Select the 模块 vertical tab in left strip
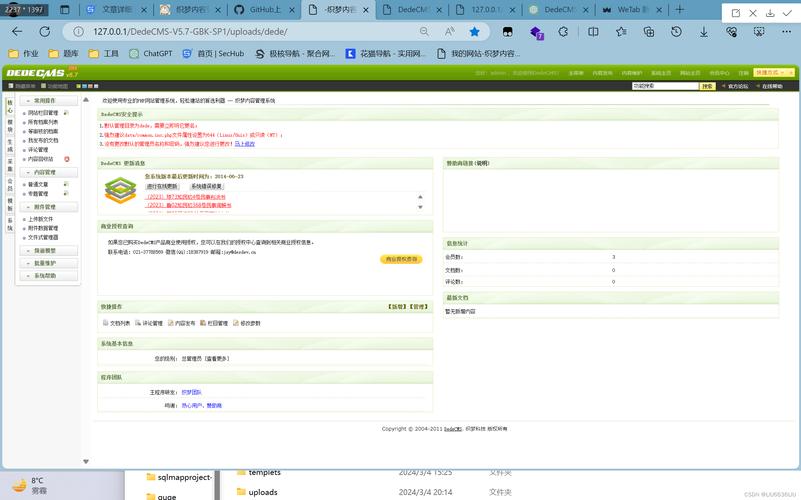 point(10,125)
